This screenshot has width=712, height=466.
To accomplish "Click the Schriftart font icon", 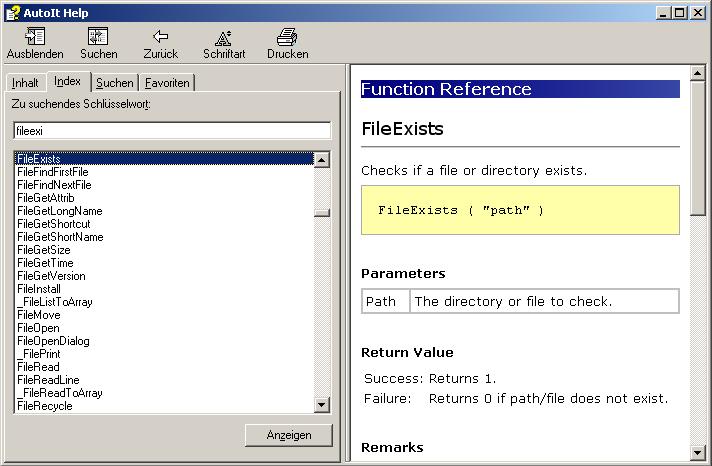I will (x=224, y=37).
